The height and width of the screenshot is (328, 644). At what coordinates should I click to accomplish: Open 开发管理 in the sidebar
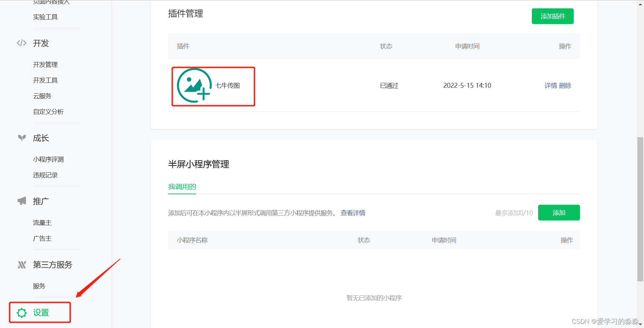click(45, 64)
